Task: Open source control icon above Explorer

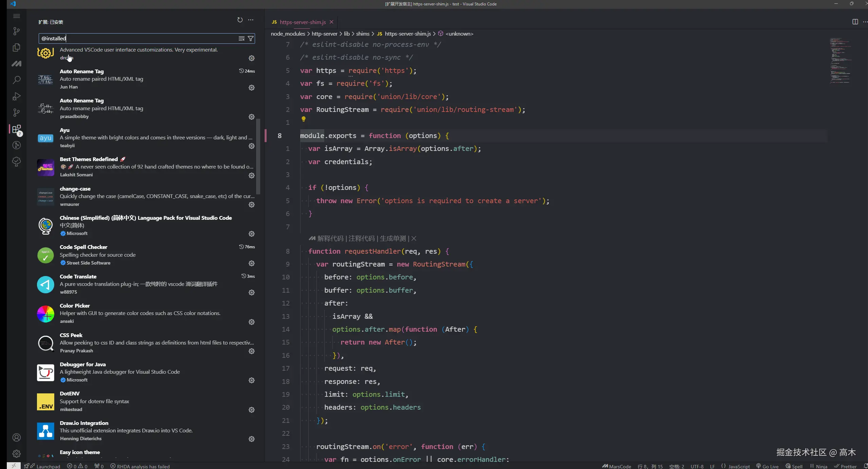Action: click(16, 31)
